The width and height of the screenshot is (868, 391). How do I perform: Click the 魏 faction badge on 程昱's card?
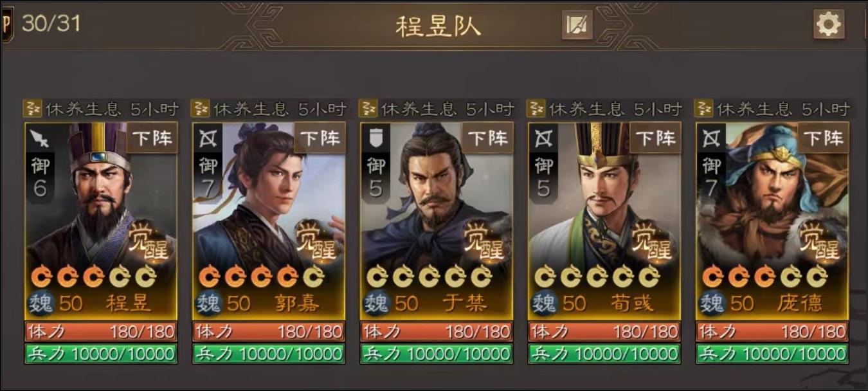pyautogui.click(x=42, y=303)
